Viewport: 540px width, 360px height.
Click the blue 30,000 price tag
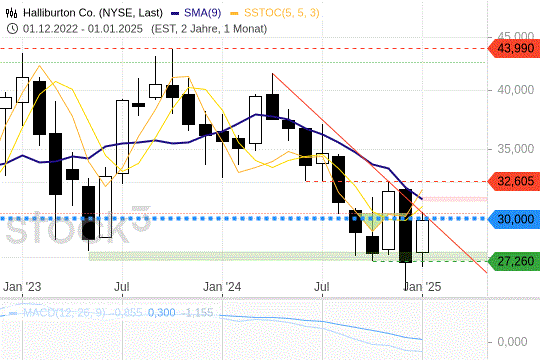(x=515, y=219)
